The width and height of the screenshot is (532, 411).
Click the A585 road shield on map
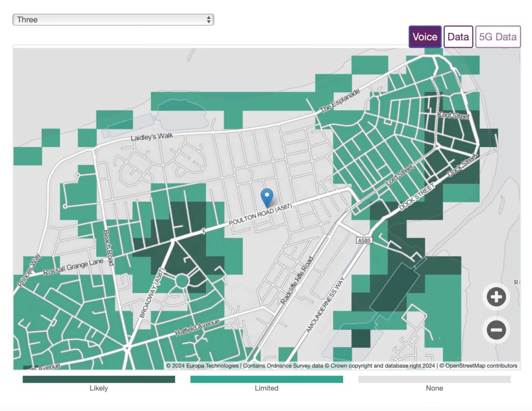pos(364,241)
